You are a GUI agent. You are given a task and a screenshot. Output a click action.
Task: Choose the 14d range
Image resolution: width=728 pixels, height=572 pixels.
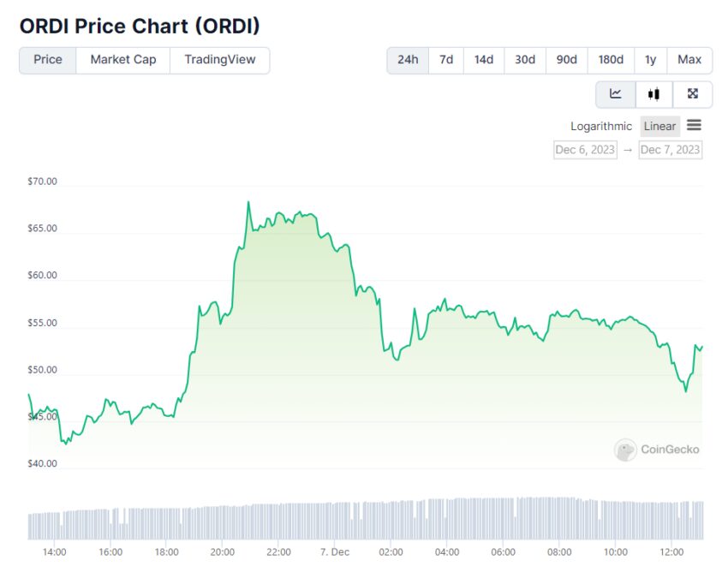click(x=484, y=60)
